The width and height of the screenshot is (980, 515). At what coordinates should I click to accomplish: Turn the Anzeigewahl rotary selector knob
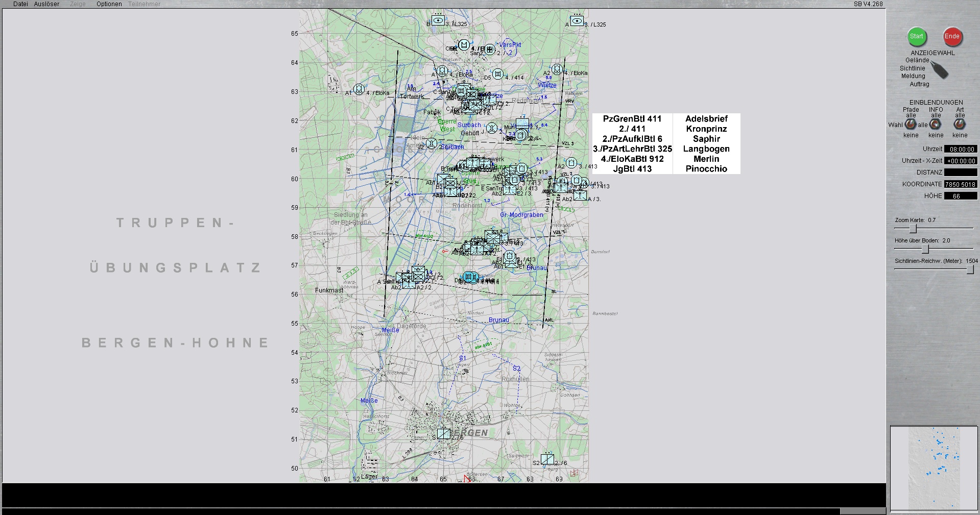[939, 70]
